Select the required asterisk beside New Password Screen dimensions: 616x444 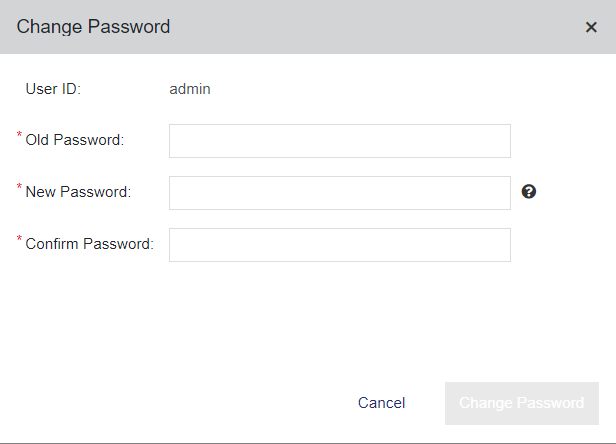pyautogui.click(x=19, y=187)
